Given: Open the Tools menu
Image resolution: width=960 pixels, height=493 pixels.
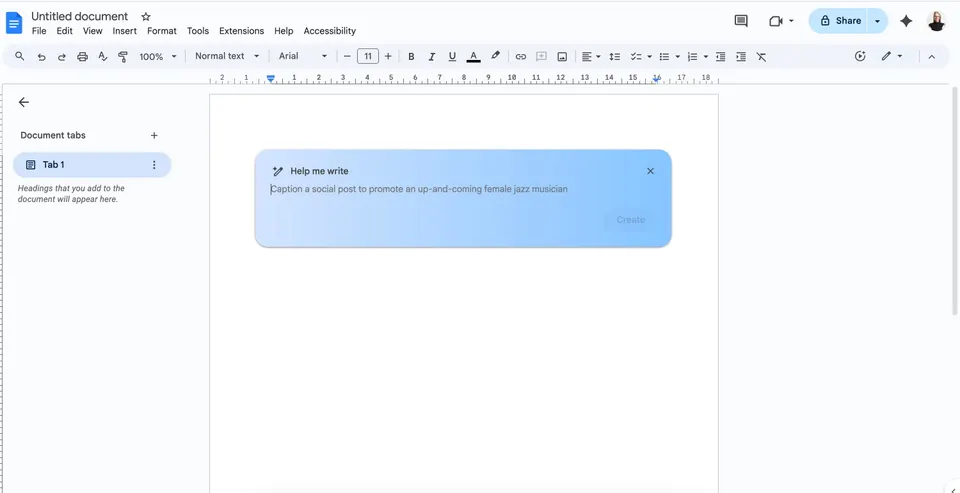Looking at the screenshot, I should 198,31.
